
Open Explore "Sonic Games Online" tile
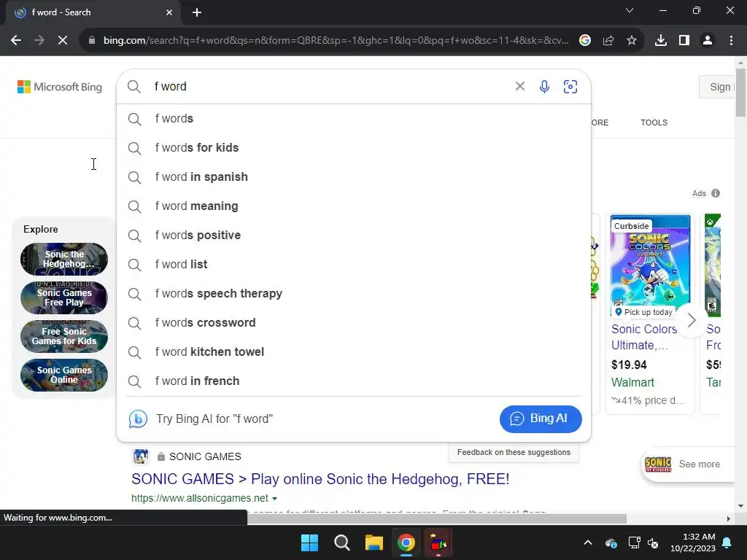tap(64, 375)
